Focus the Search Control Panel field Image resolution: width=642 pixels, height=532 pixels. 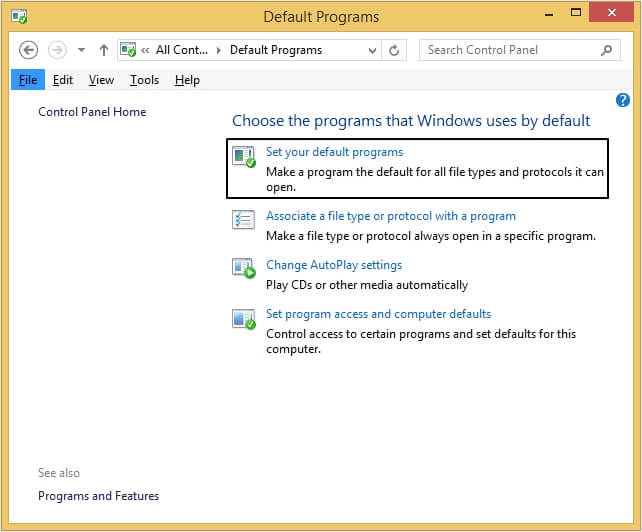click(x=510, y=50)
